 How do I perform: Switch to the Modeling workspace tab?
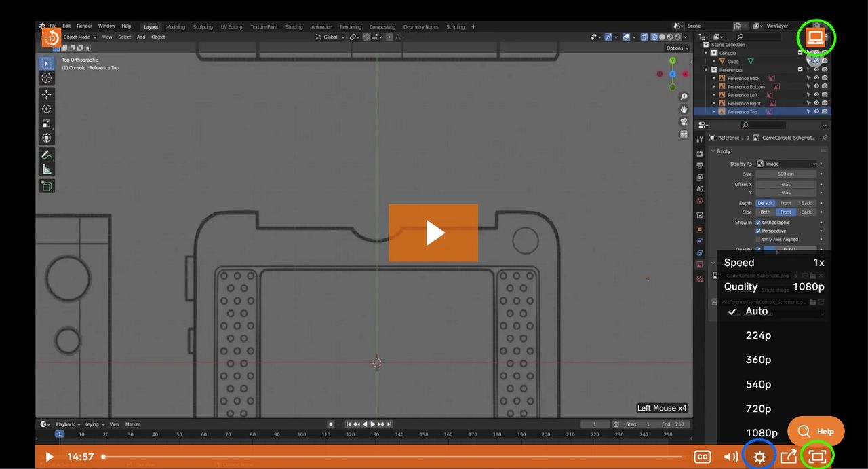coord(175,27)
